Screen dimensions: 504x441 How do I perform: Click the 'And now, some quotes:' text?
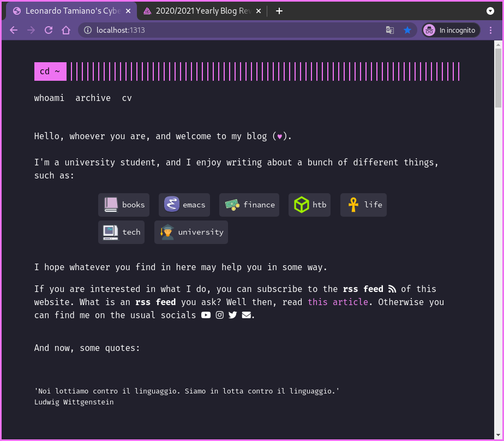click(87, 348)
